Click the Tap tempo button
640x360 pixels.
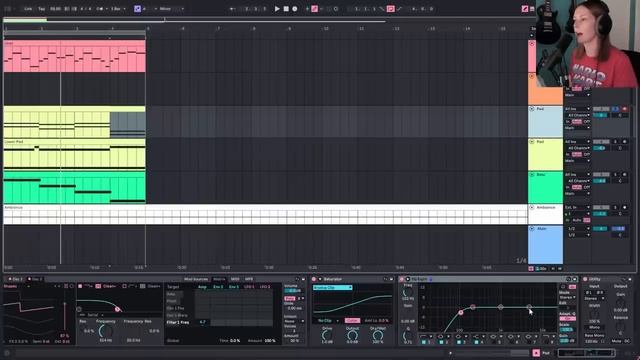[42, 9]
